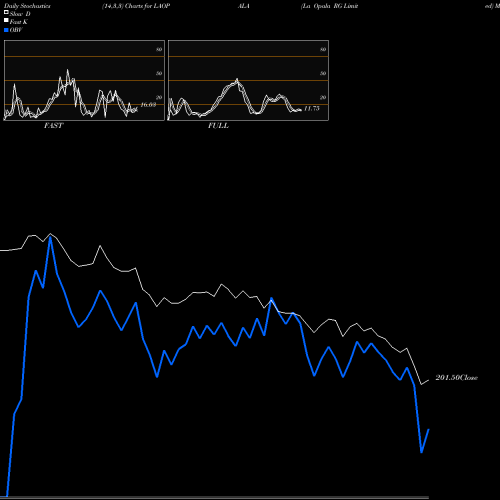Screen dimensions: 500x500
Task: Click the 'ALA' title text fragment
Action: 244,6
